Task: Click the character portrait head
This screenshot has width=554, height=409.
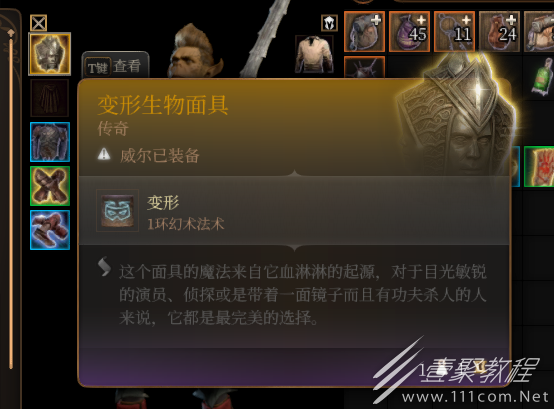Action: (x=195, y=50)
